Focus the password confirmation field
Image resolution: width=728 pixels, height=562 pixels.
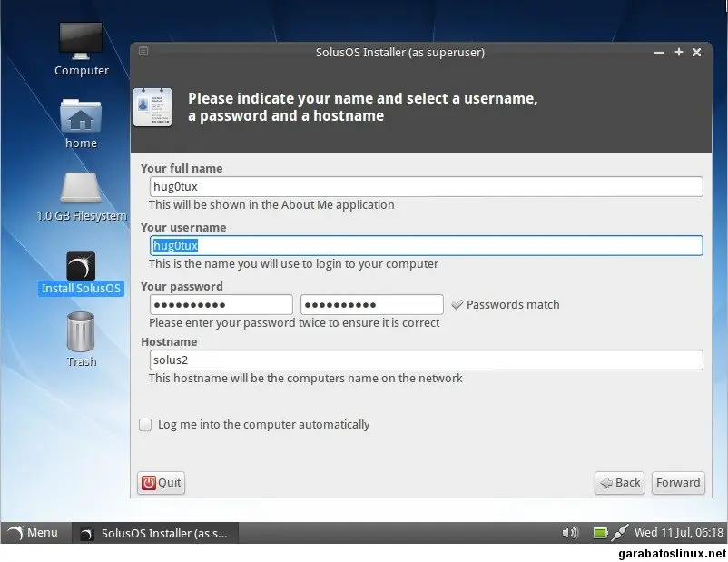click(372, 305)
